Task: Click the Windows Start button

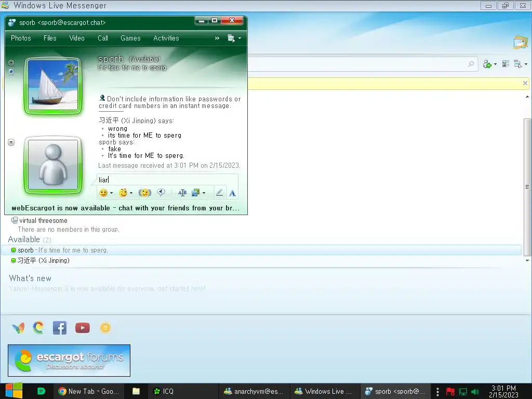Action: click(x=14, y=391)
